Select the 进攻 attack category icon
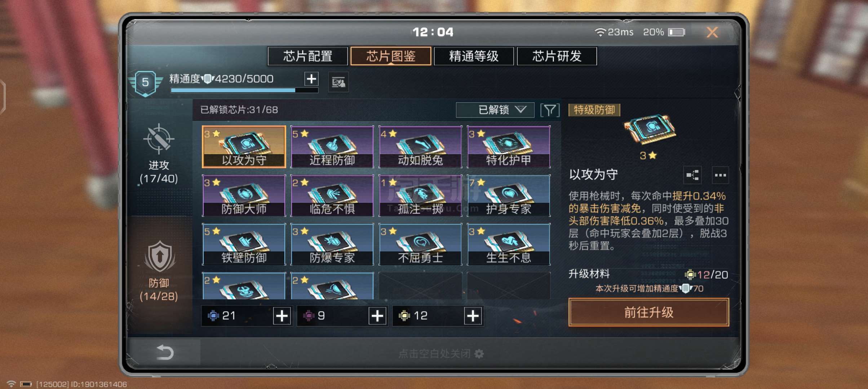Screen dimensions: 868x389 [x=159, y=139]
